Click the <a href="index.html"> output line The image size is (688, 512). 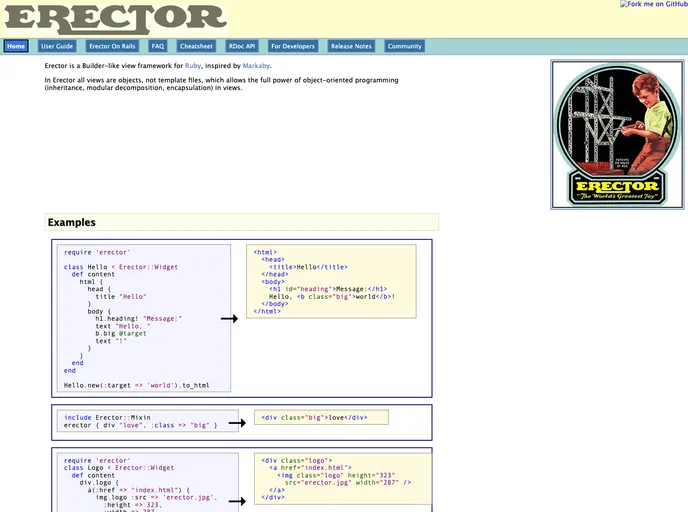(310, 468)
